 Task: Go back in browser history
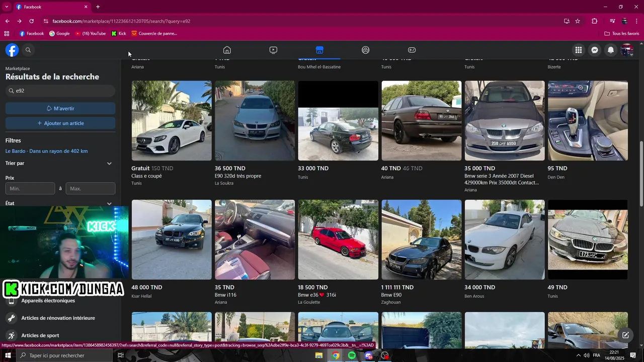point(7,21)
